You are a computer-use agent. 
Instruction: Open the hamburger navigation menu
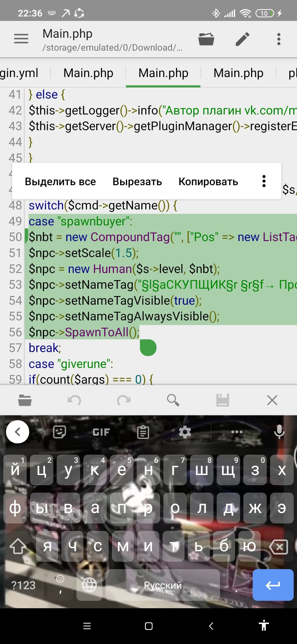(21, 39)
